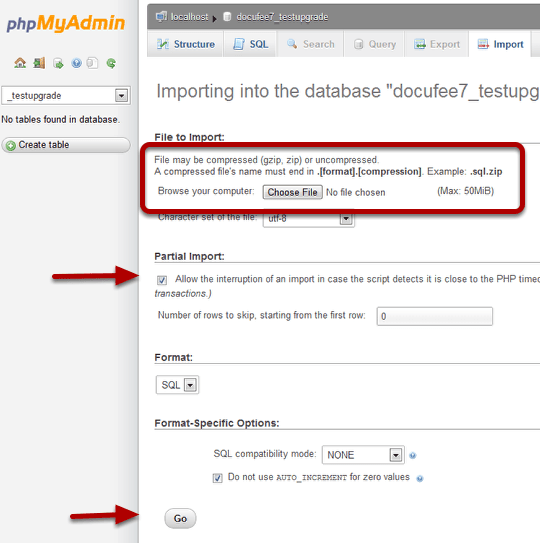The width and height of the screenshot is (540, 543).
Task: Click the Create table button
Action: (66, 145)
